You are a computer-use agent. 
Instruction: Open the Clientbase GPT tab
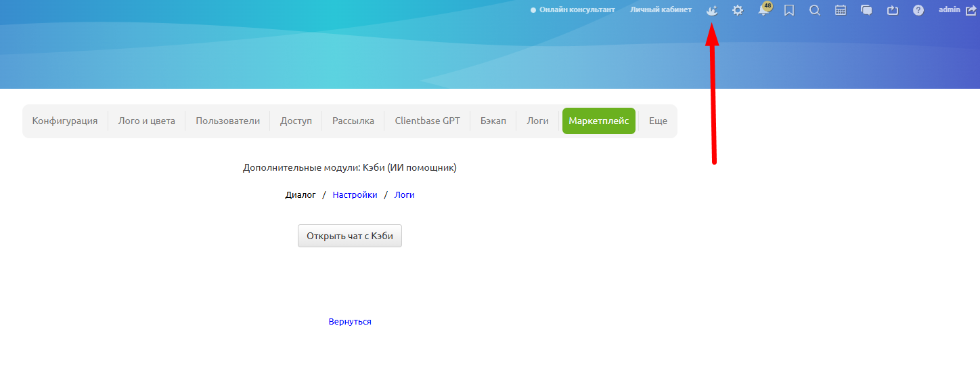(x=428, y=121)
